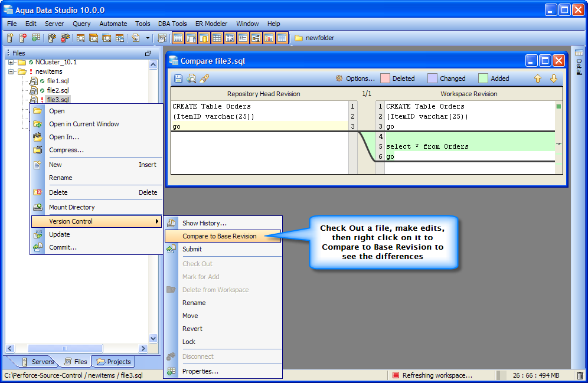
Task: Click the third query window magnifier icon
Action: (x=106, y=38)
